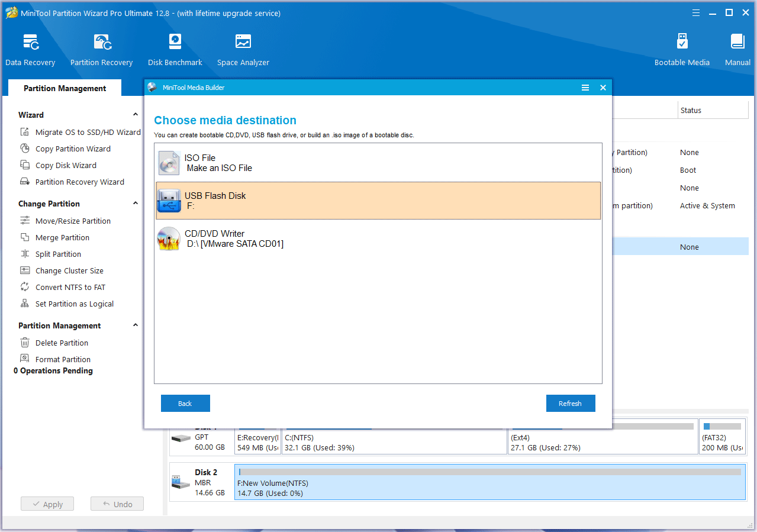The width and height of the screenshot is (757, 532).
Task: Choose Set Partition as Logical
Action: (67, 304)
